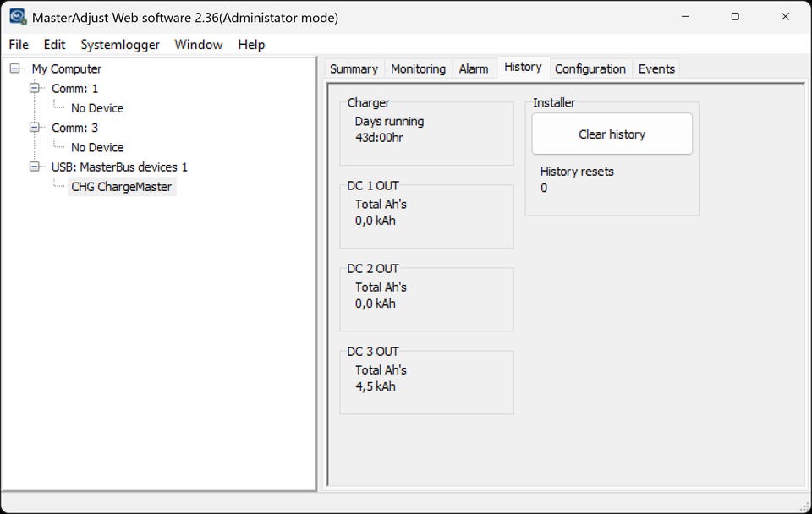Click the Clear history button
Viewport: 812px width, 514px height.
tap(612, 134)
